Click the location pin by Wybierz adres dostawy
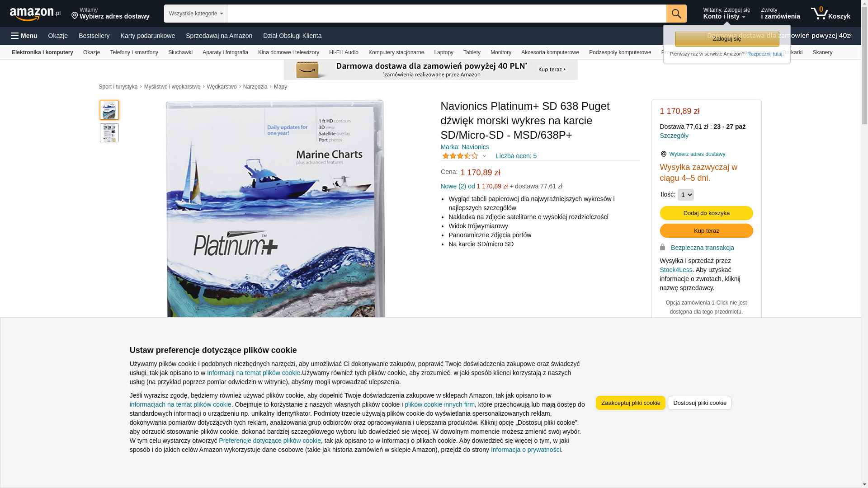The height and width of the screenshot is (488, 868). tap(663, 154)
